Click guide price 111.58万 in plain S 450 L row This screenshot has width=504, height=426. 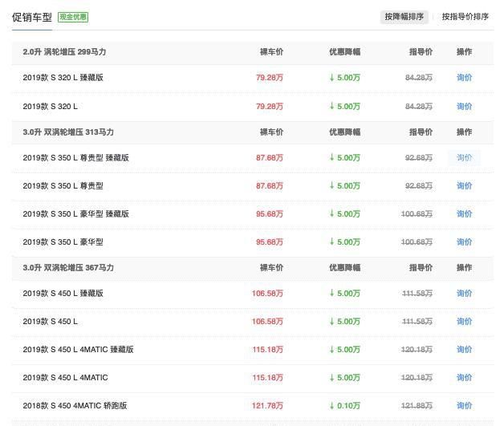(417, 321)
